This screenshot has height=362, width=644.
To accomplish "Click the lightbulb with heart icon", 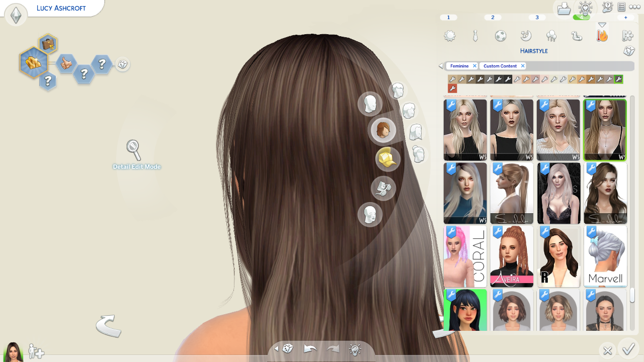I will point(585,8).
